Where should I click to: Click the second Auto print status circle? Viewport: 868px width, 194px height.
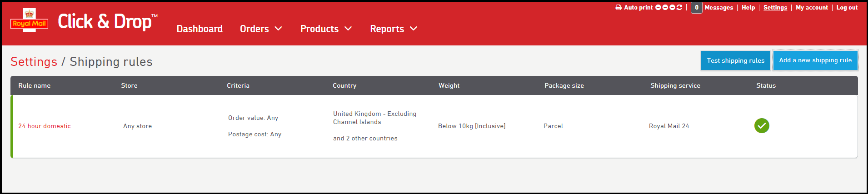[x=665, y=8]
